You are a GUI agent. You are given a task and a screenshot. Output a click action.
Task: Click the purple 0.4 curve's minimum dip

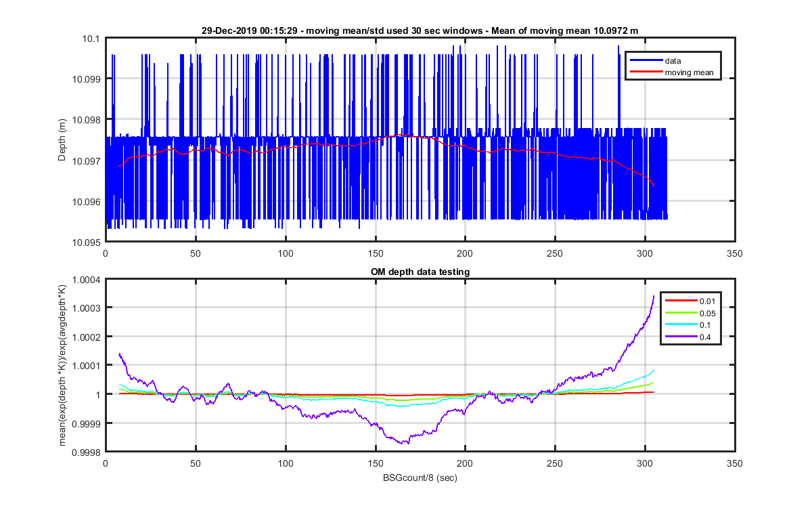coord(406,443)
